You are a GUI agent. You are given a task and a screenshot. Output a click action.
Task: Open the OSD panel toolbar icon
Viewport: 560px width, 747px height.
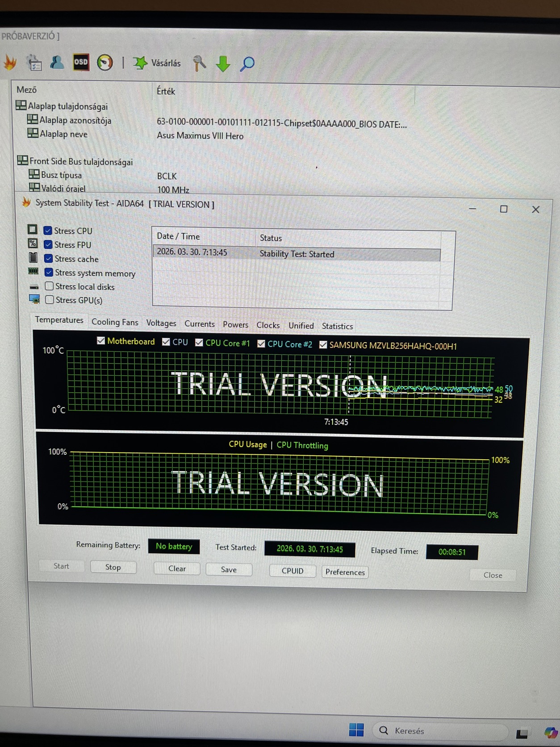coord(81,63)
